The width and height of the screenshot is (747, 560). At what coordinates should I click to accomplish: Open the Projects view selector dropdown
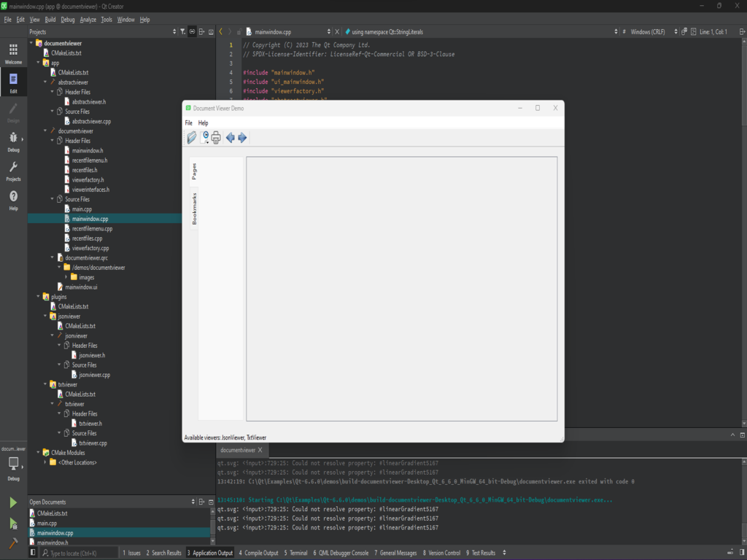click(x=174, y=32)
